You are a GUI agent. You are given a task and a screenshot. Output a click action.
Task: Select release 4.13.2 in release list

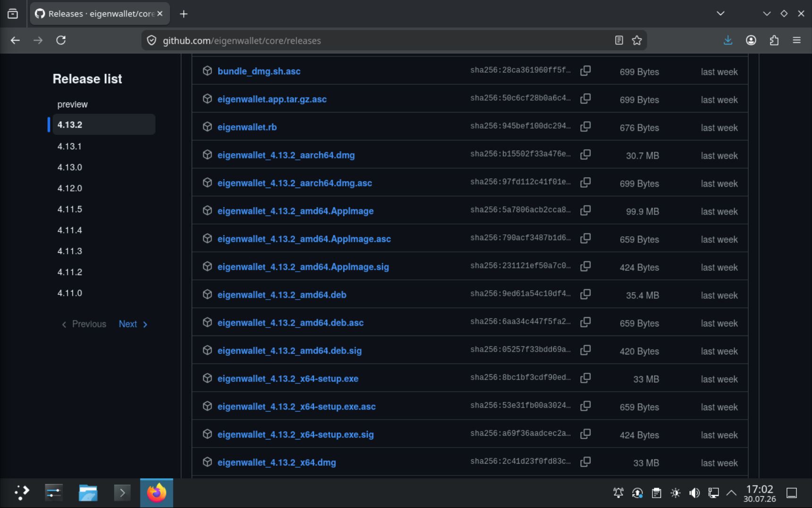coord(103,124)
